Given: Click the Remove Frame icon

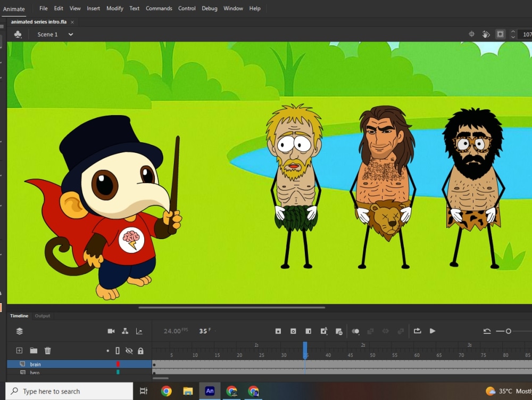Looking at the screenshot, I should (338, 331).
